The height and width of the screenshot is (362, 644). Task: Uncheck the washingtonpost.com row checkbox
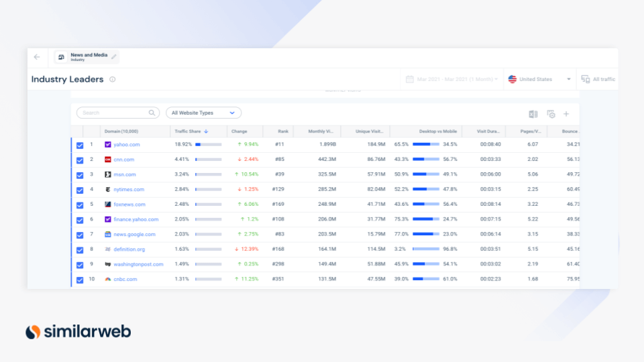[80, 265]
